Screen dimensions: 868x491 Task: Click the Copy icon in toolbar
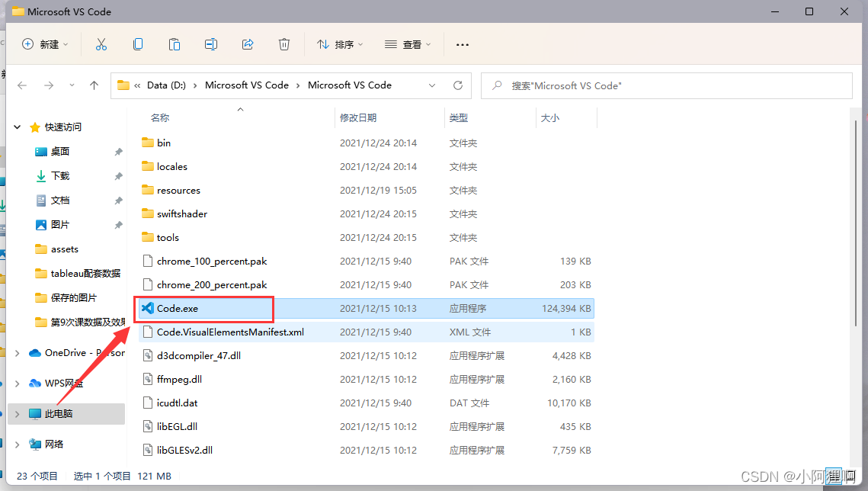[x=138, y=44]
